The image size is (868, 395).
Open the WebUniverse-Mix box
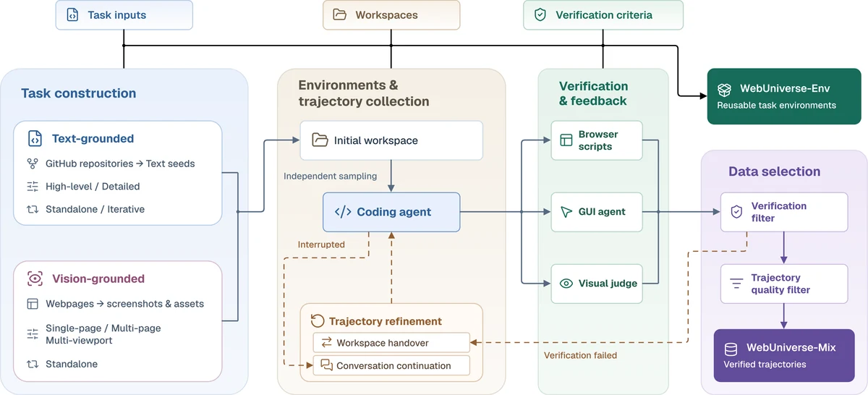[784, 355]
